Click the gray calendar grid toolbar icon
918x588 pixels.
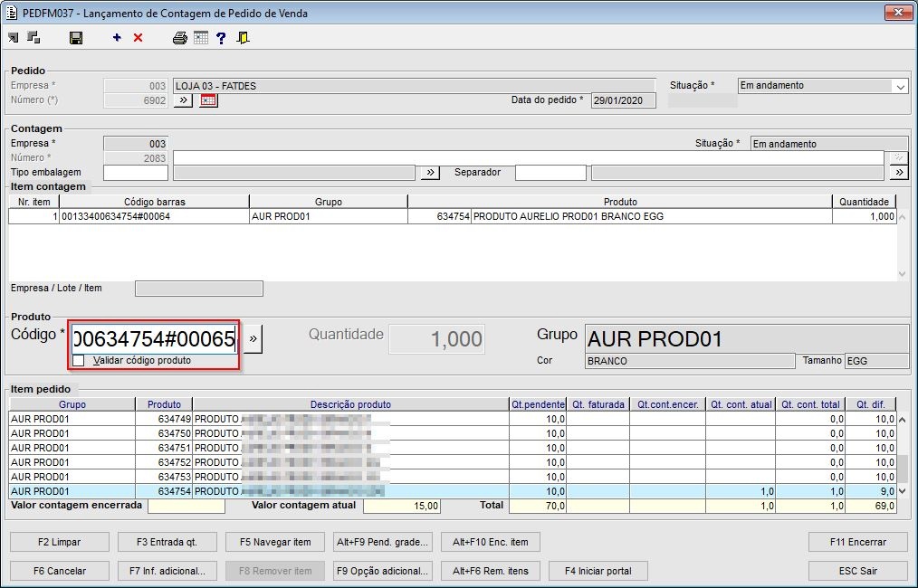[201, 38]
